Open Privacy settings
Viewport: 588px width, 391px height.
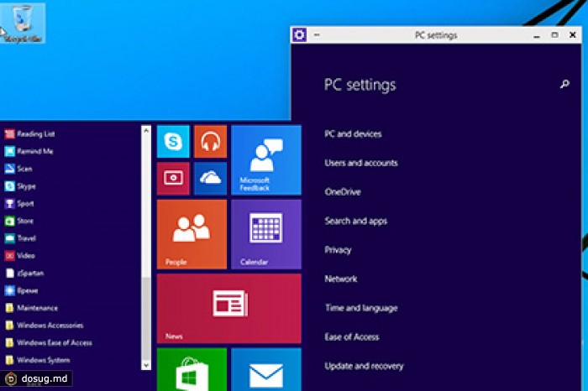(338, 250)
